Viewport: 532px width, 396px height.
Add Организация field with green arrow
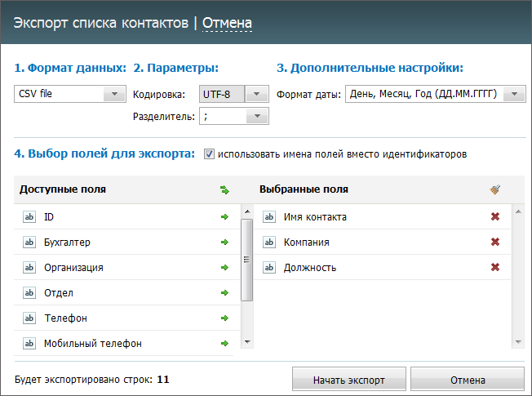224,267
